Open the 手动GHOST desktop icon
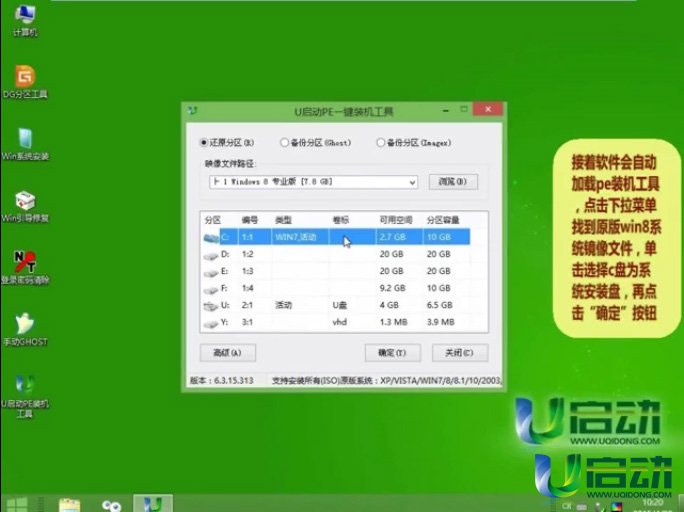The image size is (684, 512). 25,330
